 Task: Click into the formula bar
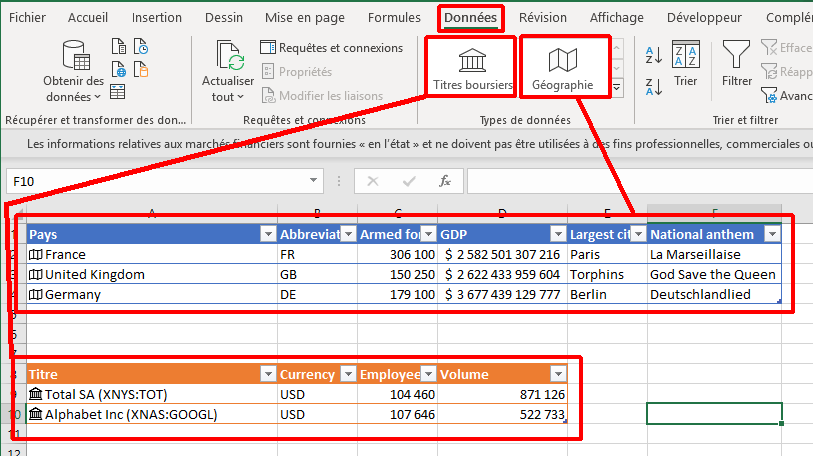coord(640,181)
